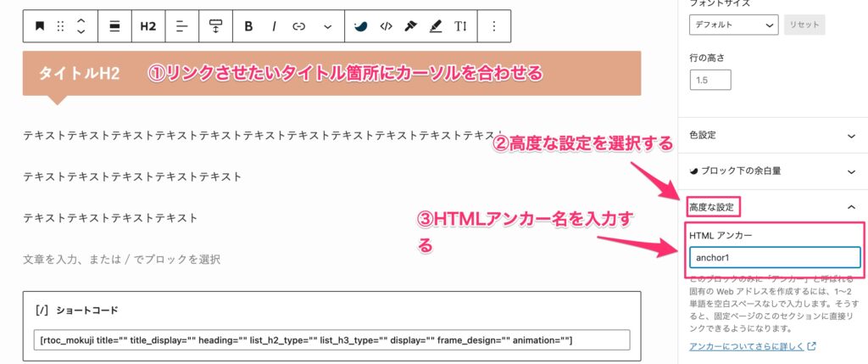Open the block alignment icon
The height and width of the screenshot is (364, 868).
[x=114, y=26]
